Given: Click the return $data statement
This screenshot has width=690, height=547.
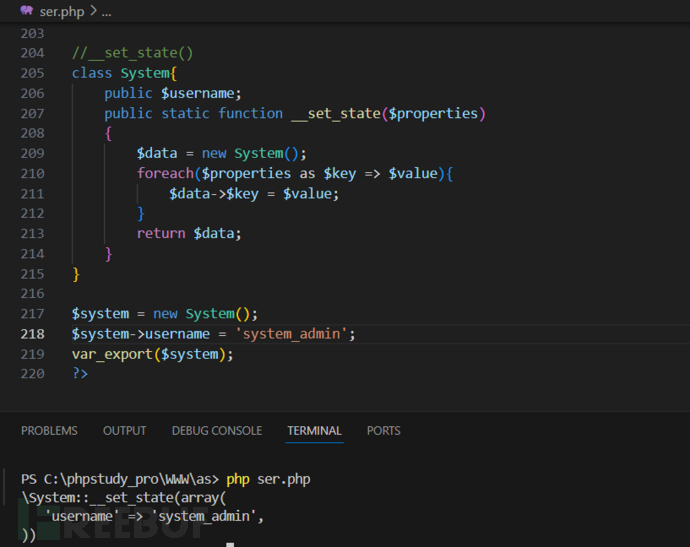Looking at the screenshot, I should click(x=189, y=233).
